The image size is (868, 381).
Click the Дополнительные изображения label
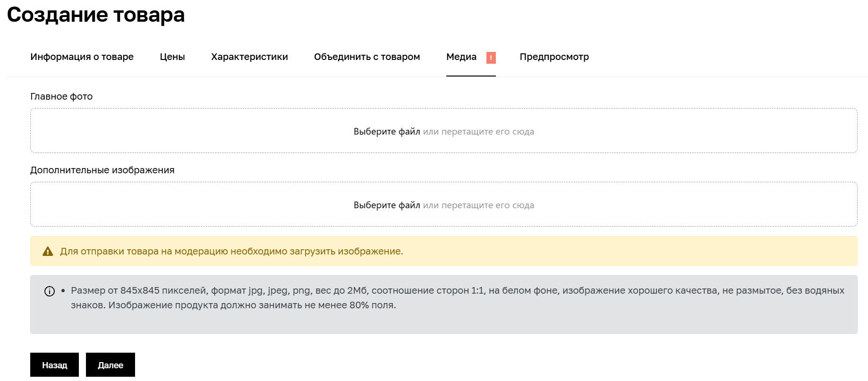coord(102,169)
